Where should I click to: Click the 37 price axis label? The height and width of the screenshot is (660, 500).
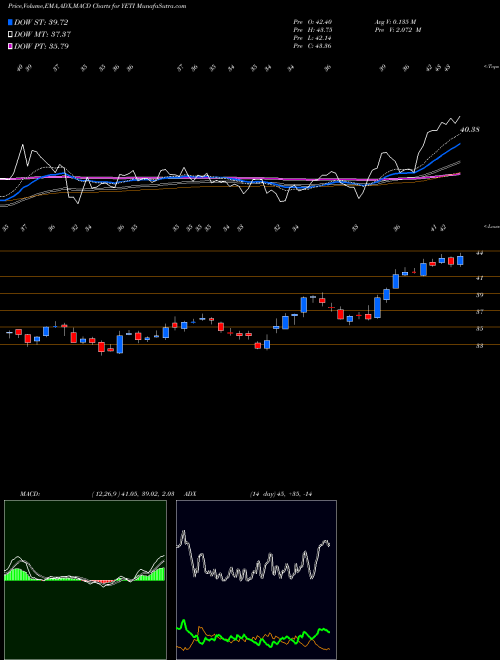click(479, 312)
